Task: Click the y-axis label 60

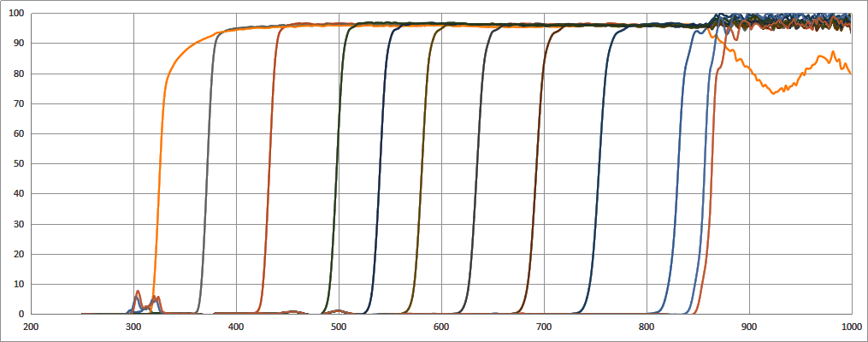Action: click(19, 133)
